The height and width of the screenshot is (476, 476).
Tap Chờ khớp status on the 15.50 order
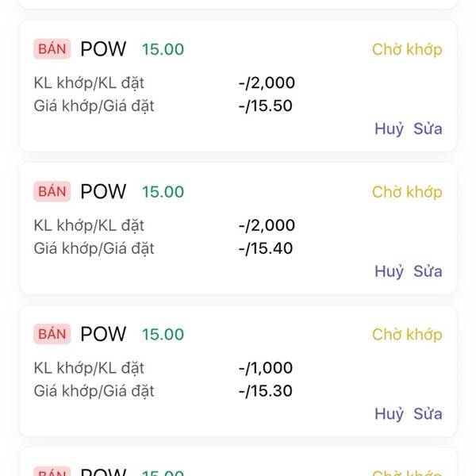pyautogui.click(x=407, y=49)
